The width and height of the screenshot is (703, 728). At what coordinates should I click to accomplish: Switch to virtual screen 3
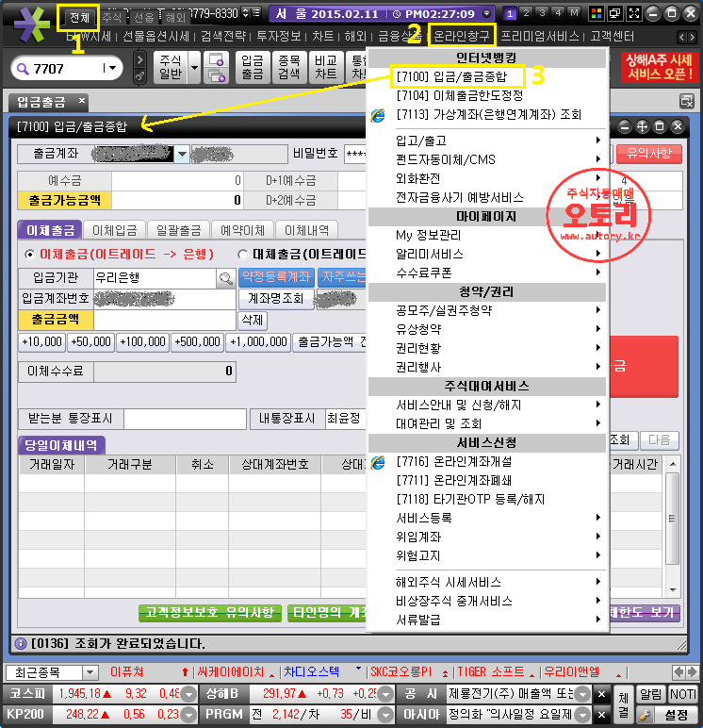(x=542, y=13)
